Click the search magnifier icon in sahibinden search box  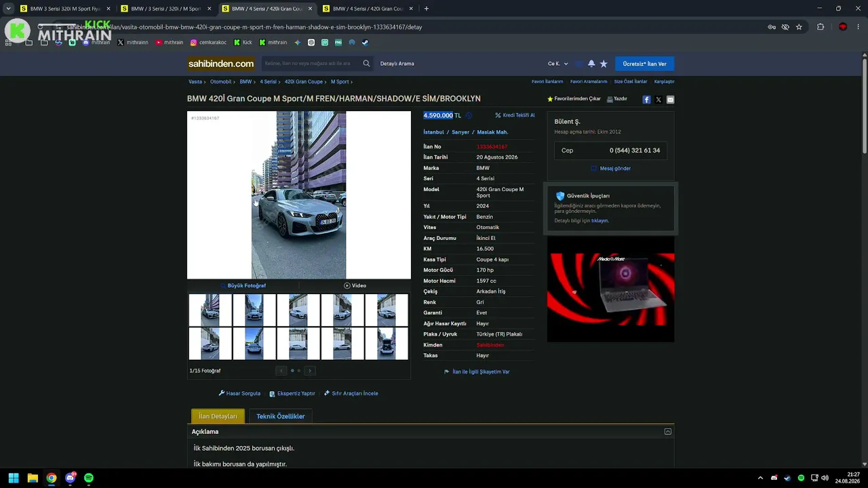[x=366, y=64]
